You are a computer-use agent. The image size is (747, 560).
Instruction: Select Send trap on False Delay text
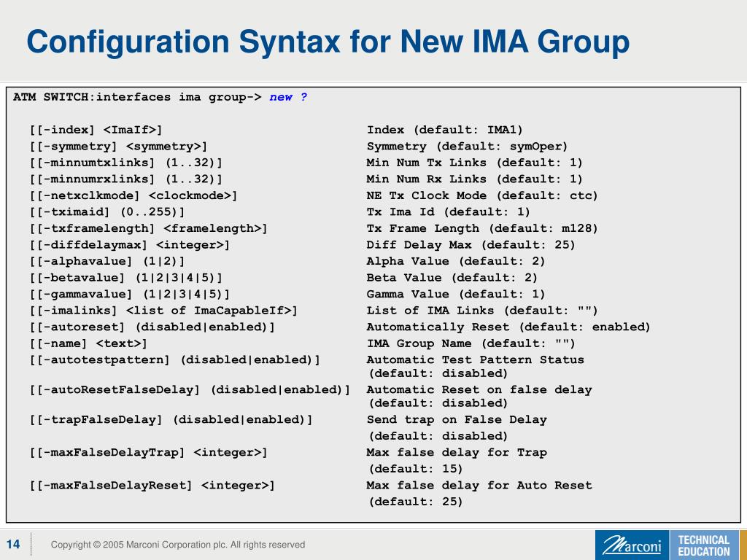(x=457, y=420)
